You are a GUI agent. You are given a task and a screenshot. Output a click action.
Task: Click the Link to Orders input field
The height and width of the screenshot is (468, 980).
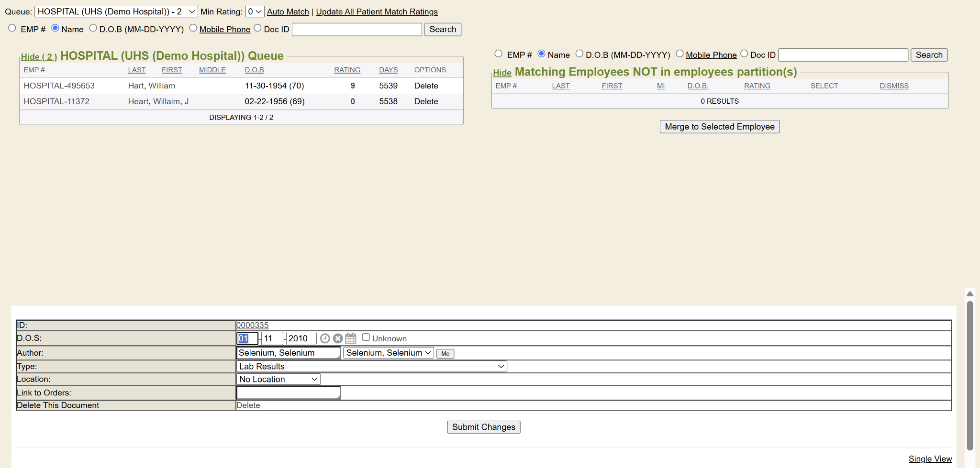coord(288,393)
